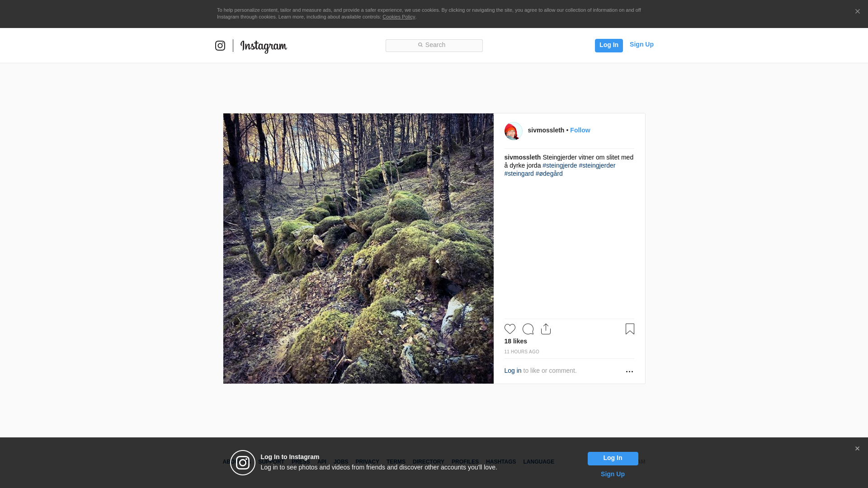Click Log In button in bottom banner

613,458
